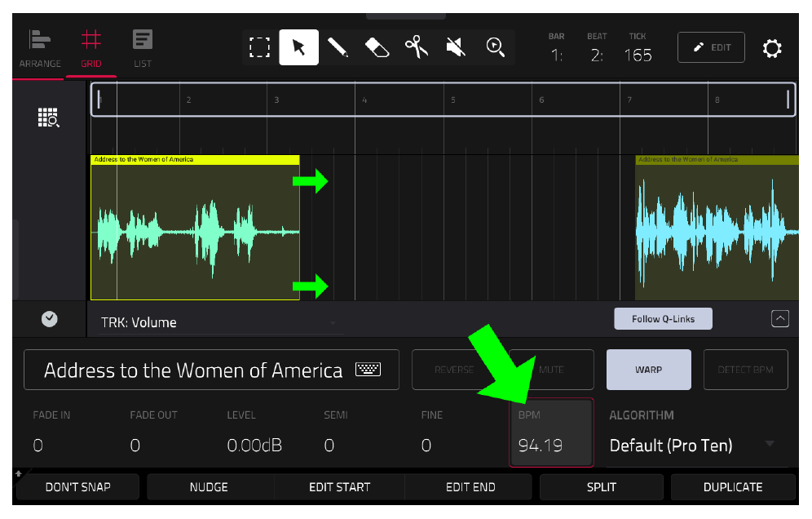
Task: Click the shift arrow icon above Don't Snap
Action: (x=19, y=473)
